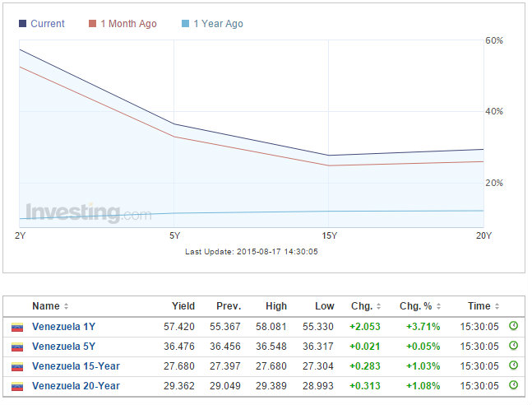Click the 15Y point on the current yield curve

click(328, 156)
